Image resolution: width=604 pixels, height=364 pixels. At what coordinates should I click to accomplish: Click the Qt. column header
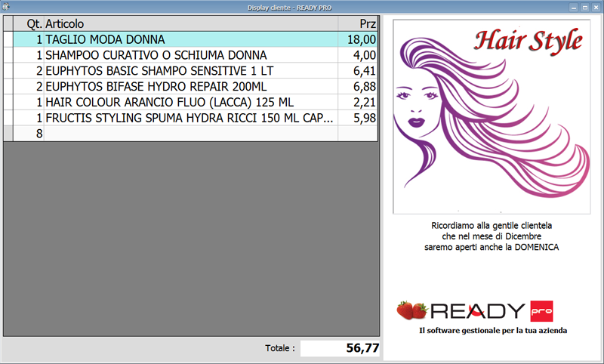[x=29, y=24]
